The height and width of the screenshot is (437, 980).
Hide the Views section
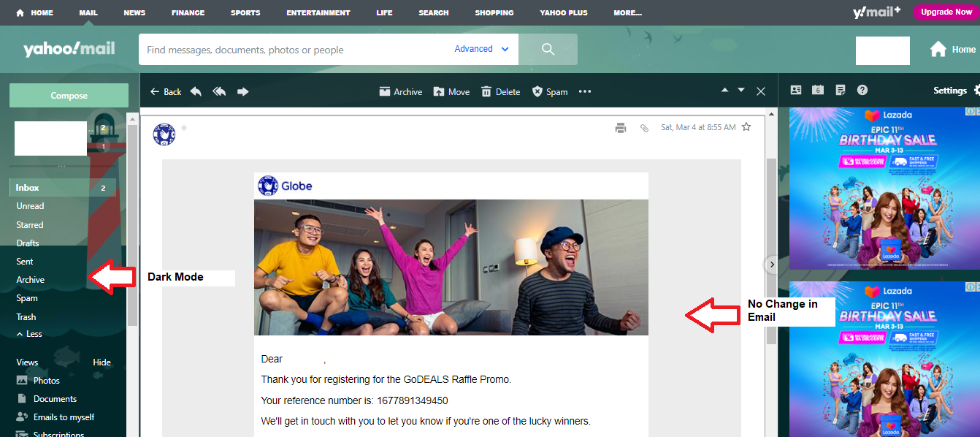pyautogui.click(x=102, y=362)
